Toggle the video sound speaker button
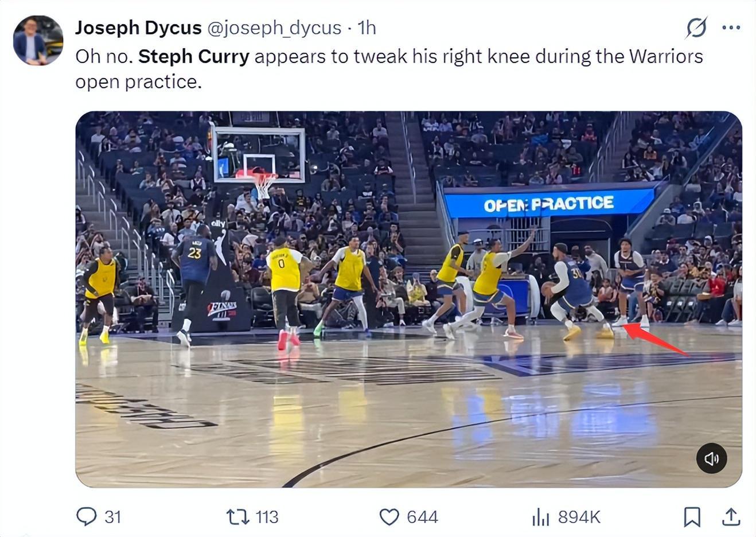 point(711,458)
